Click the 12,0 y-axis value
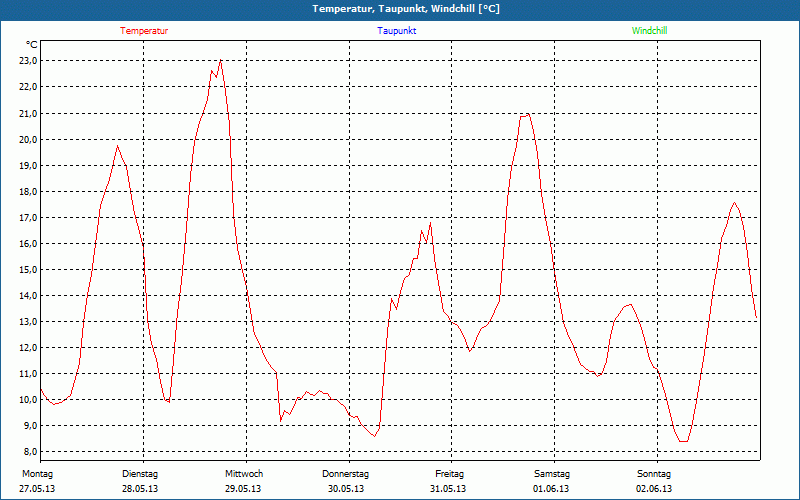 pyautogui.click(x=28, y=347)
